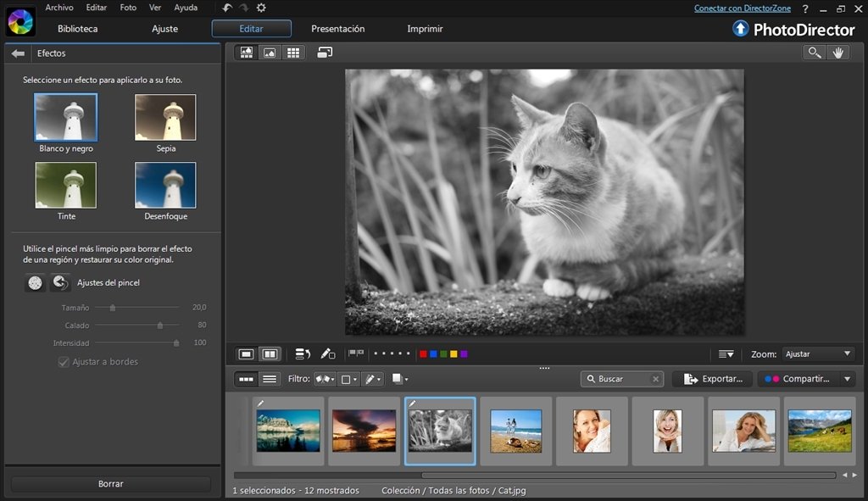Viewport: 868px width, 501px height.
Task: Open the label square filter dropdown
Action: pos(348,379)
